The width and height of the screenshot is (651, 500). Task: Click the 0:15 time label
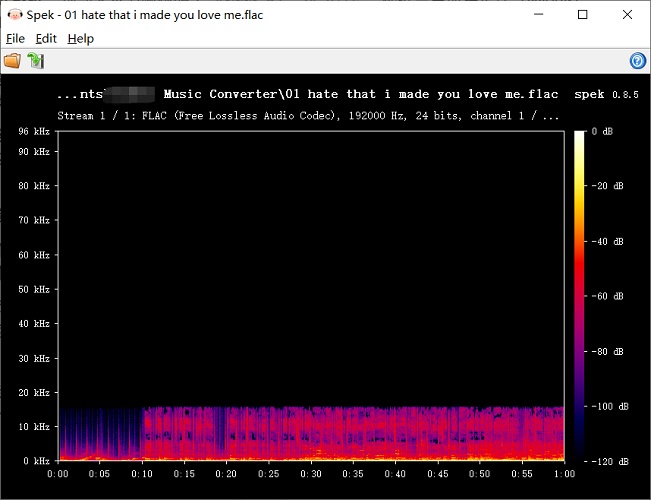click(184, 474)
